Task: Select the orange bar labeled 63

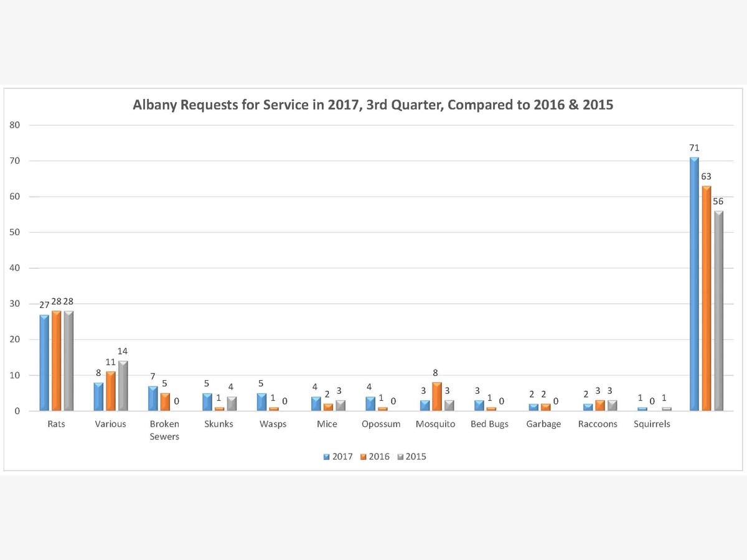Action: coord(707,299)
